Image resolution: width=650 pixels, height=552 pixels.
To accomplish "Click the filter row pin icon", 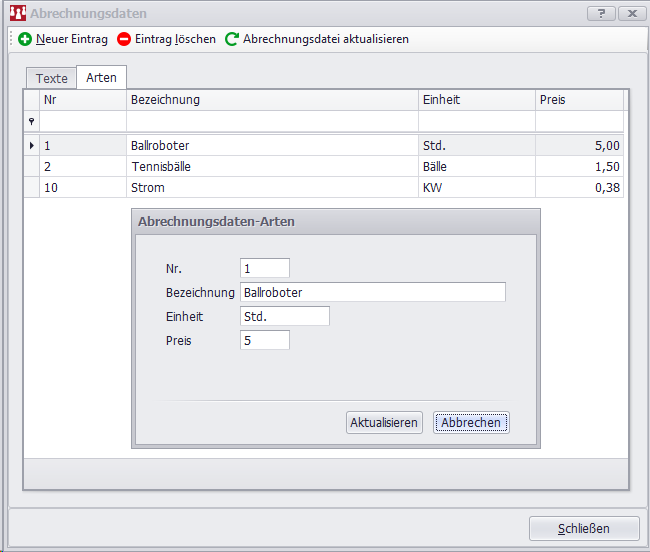I will (31, 121).
